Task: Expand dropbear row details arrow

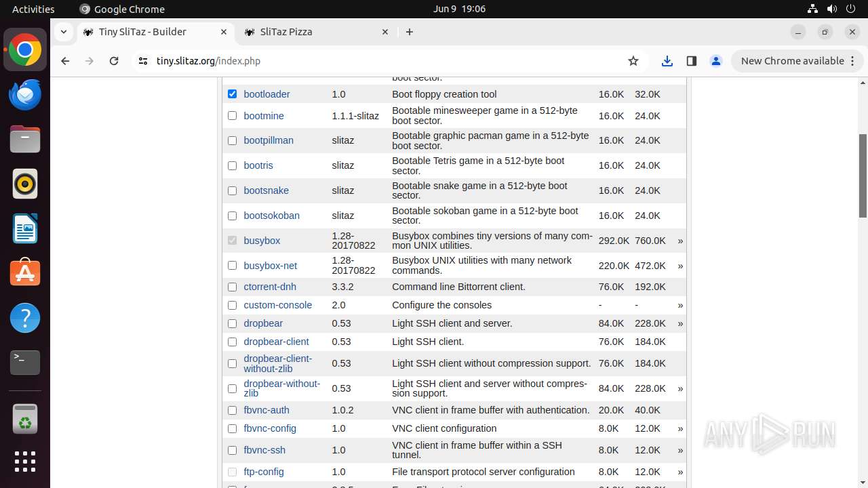Action: 680,323
